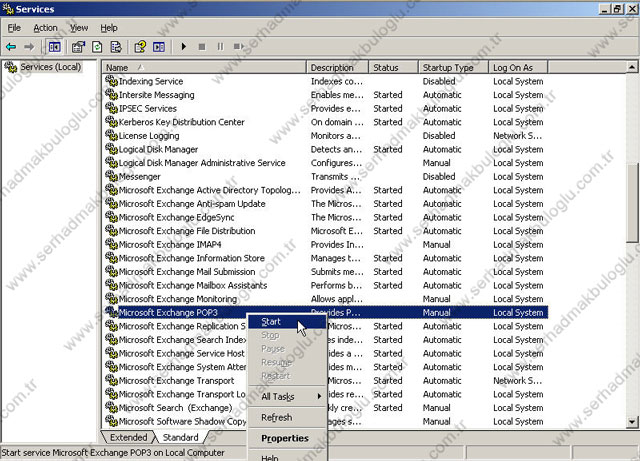Toggle the Show/Hide Console Tree icon

[54, 47]
